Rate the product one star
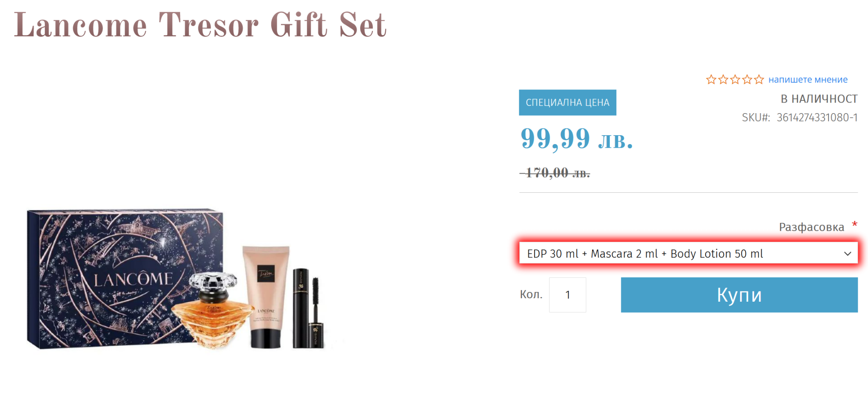868x394 pixels. click(711, 79)
